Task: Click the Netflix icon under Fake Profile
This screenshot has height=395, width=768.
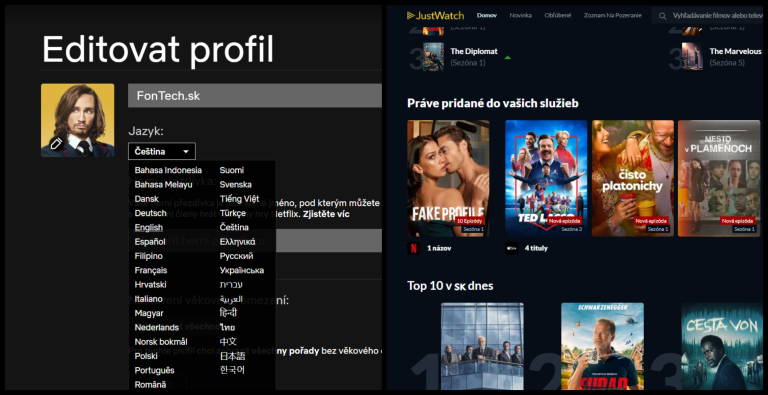Action: pos(413,248)
